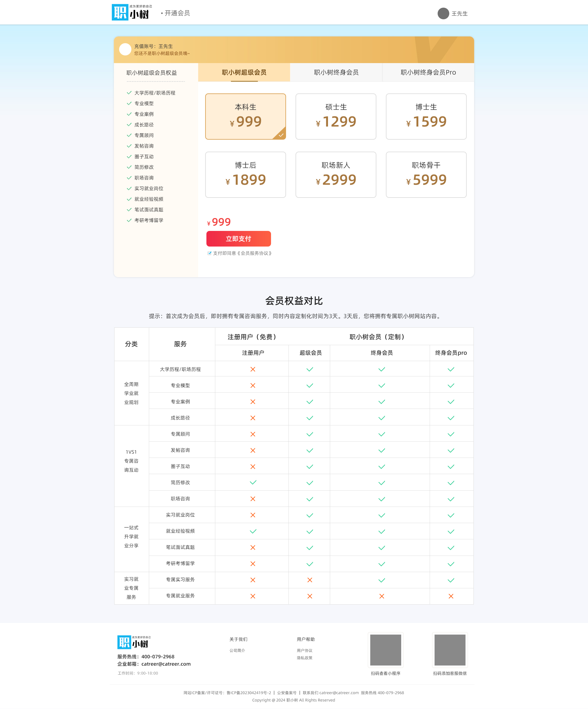Click the red cross for 终身会员pro in the 专属就业服务 row
The height and width of the screenshot is (709, 588).
pos(451,596)
